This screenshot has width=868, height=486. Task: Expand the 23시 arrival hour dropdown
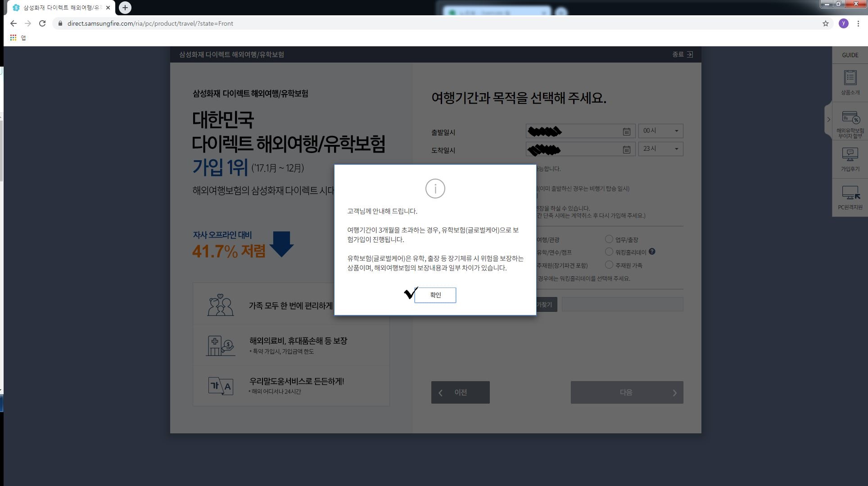click(660, 149)
